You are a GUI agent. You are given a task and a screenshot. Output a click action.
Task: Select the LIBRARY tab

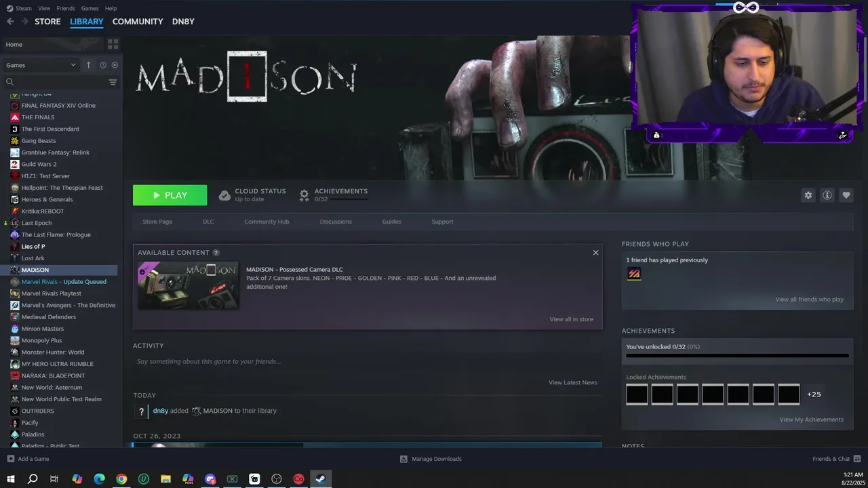pos(87,22)
